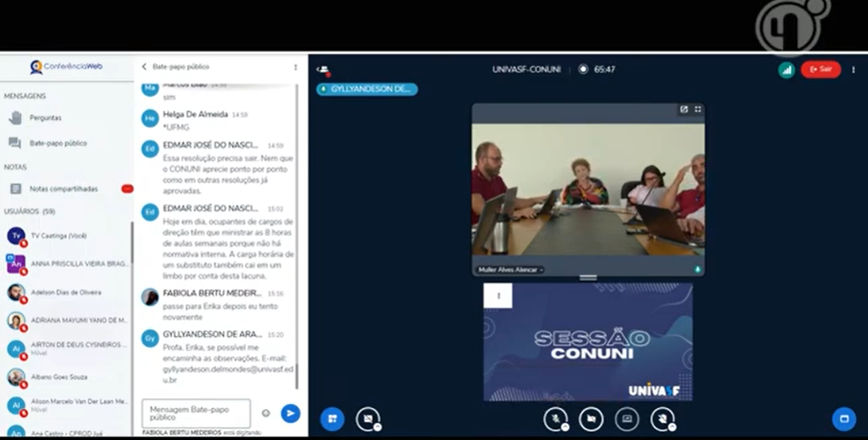The image size is (868, 440).
Task: Open Notas compartilhadas
Action: click(x=63, y=189)
